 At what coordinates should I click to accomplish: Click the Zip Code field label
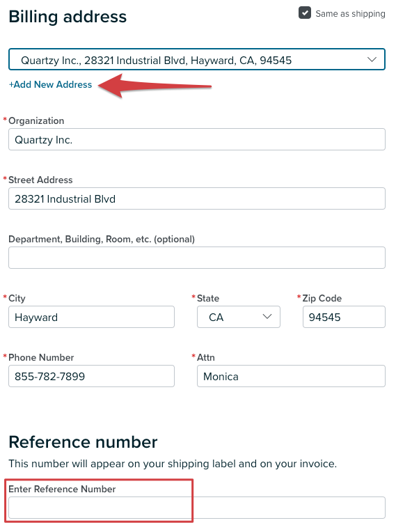(x=322, y=298)
